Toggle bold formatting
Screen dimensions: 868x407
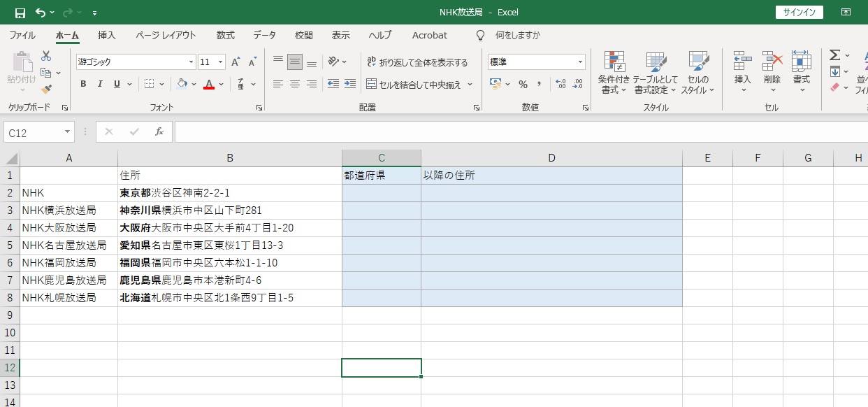coord(83,84)
